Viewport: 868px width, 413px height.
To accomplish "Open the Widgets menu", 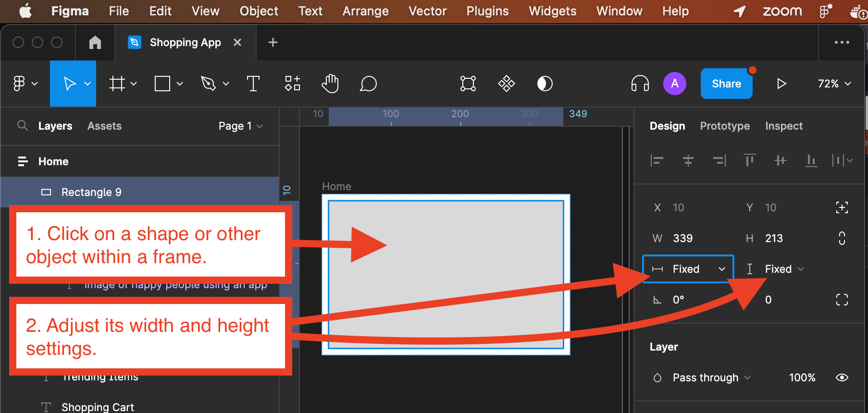I will click(552, 11).
